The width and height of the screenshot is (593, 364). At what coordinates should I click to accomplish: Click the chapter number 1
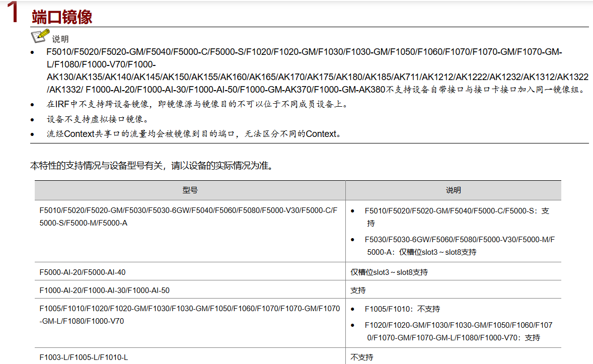[x=13, y=12]
